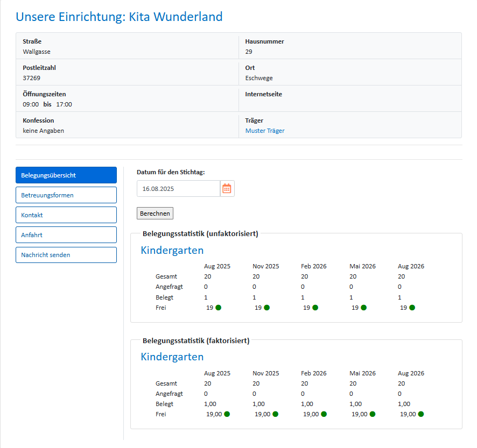Select the Belegungsübersicht menu item
The width and height of the screenshot is (477, 448).
(x=66, y=175)
